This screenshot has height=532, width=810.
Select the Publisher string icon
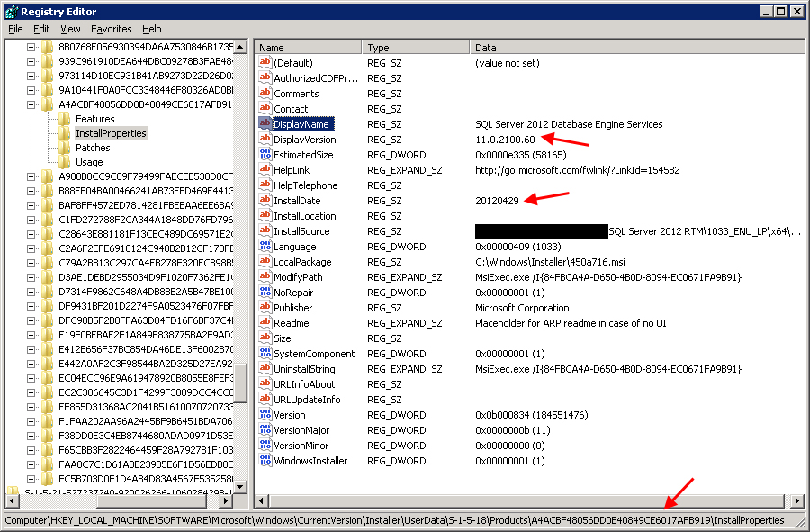(265, 307)
